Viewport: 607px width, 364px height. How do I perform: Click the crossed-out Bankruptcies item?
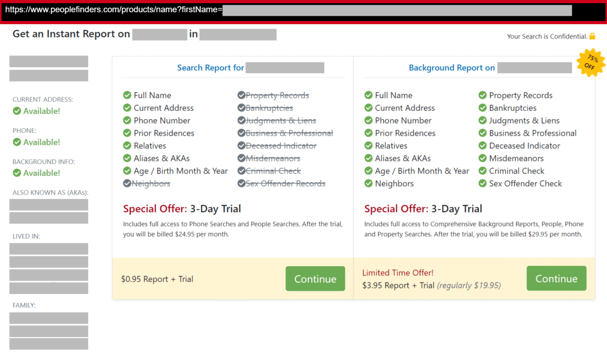coord(269,108)
